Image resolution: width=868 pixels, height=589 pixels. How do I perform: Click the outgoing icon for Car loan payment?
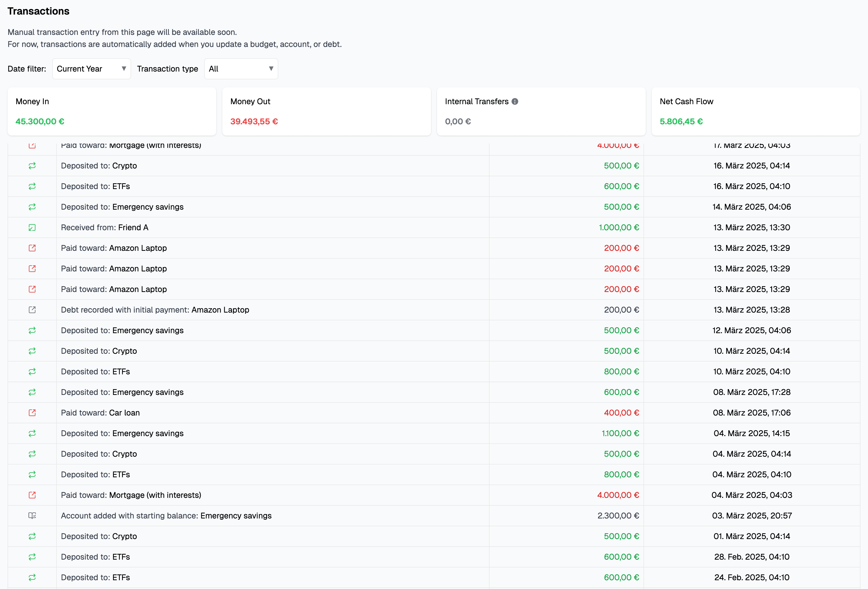(32, 413)
